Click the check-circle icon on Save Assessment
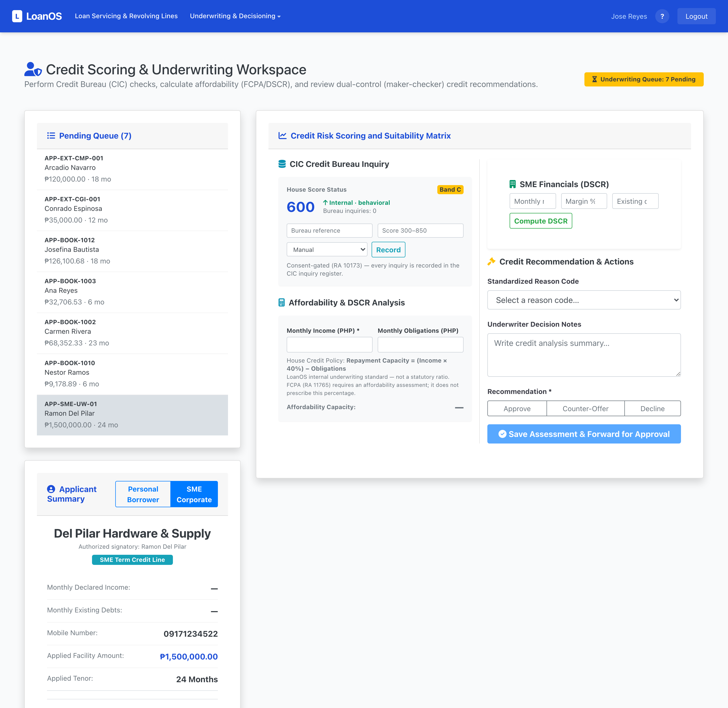The width and height of the screenshot is (728, 708). tap(502, 434)
